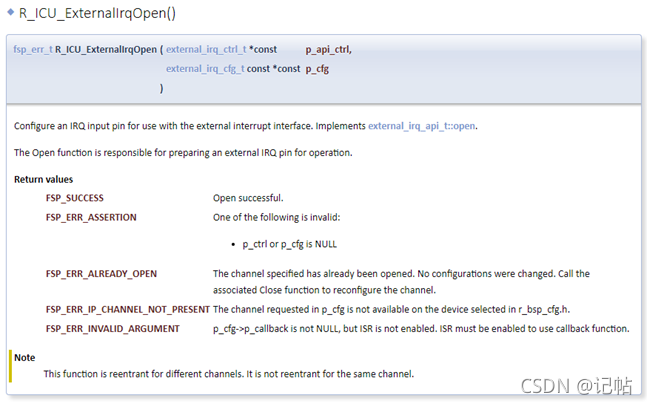Click the FSP_ERR_INVALID_ARGUMENT return value
Viewport: 647px width, 404px height.
(113, 329)
